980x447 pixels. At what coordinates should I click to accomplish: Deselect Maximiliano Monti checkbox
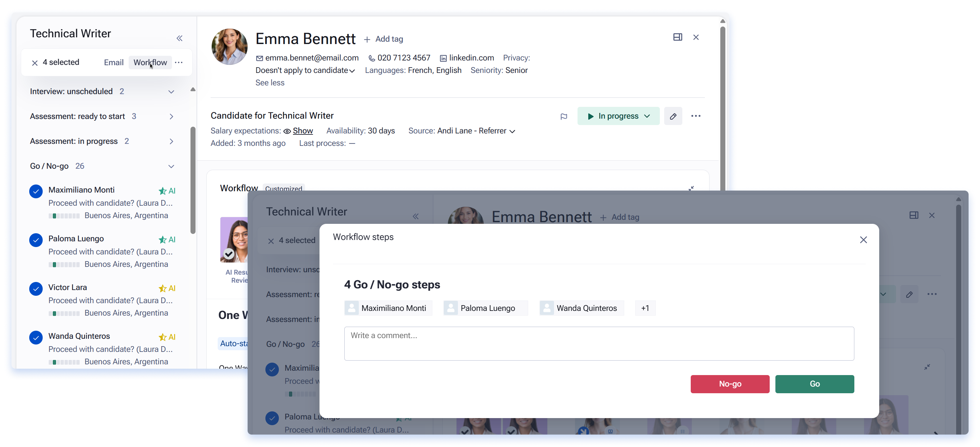[x=36, y=191]
